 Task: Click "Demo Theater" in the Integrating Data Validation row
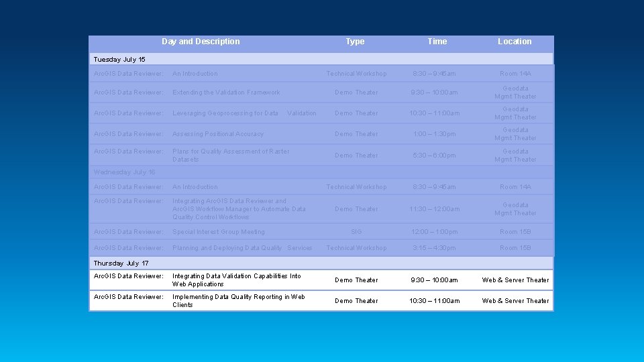tap(356, 280)
